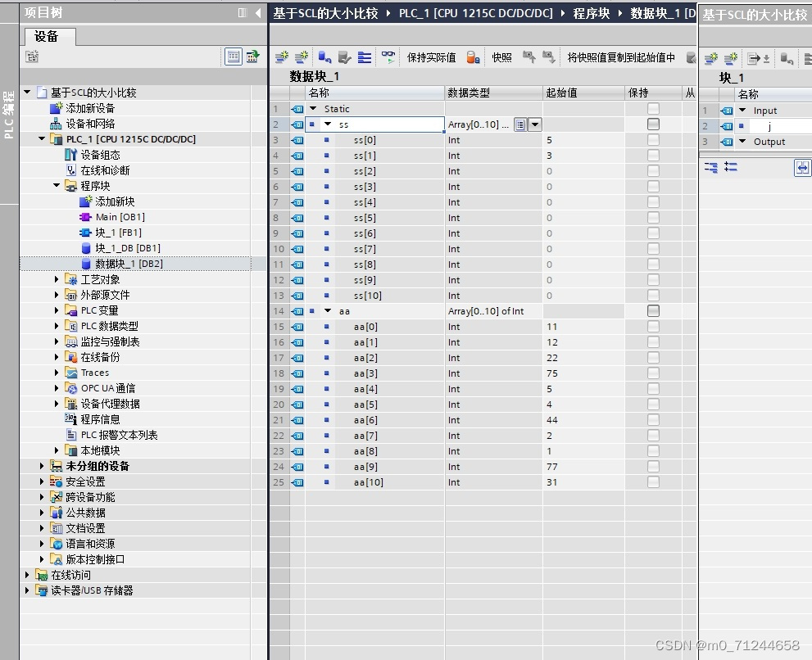Click the blue splitter icon in 块_1 pane
Image resolution: width=812 pixels, height=660 pixels.
[802, 168]
